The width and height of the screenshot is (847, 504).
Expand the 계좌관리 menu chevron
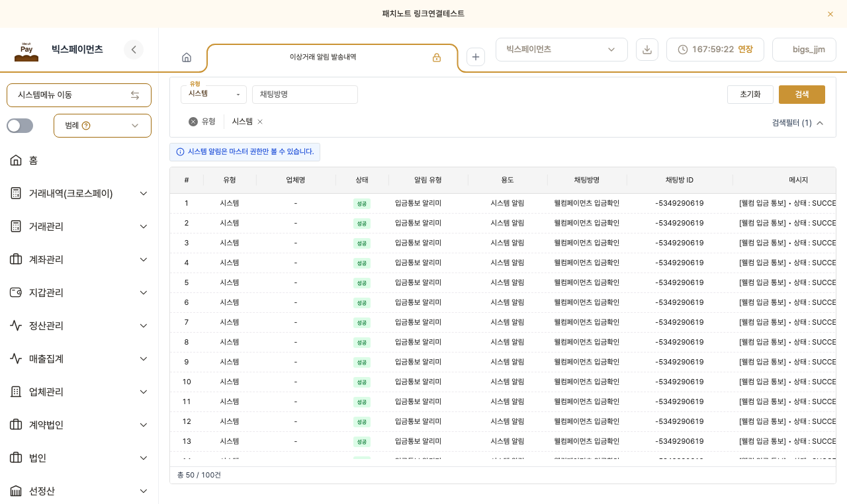(x=144, y=259)
